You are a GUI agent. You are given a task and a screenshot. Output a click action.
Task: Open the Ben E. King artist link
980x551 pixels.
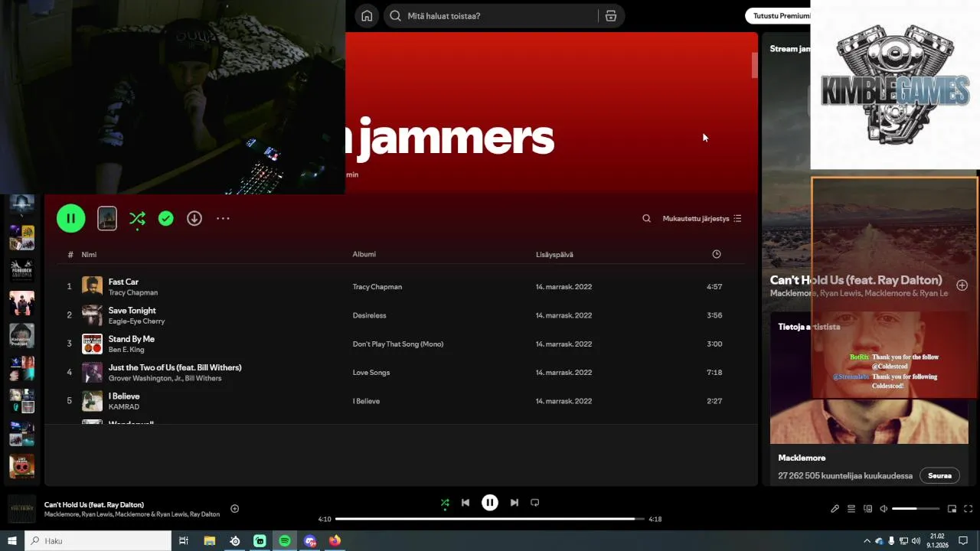coord(126,350)
